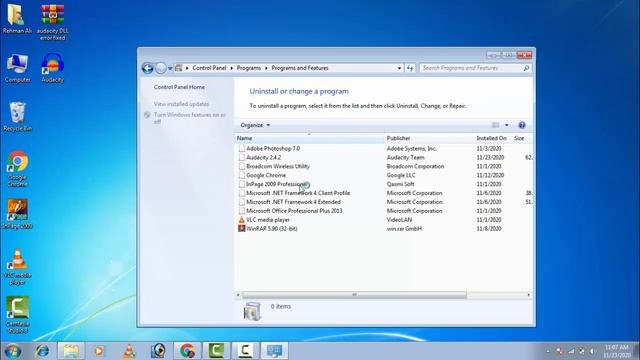The height and width of the screenshot is (360, 640).
Task: Click the Chrome icon in the taskbar
Action: 187,351
